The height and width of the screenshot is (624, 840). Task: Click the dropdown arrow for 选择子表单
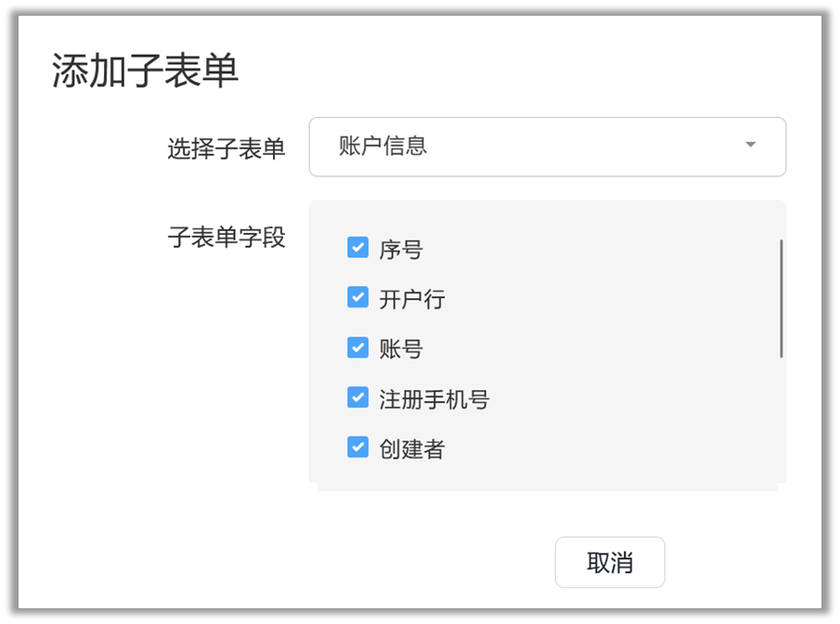(750, 146)
